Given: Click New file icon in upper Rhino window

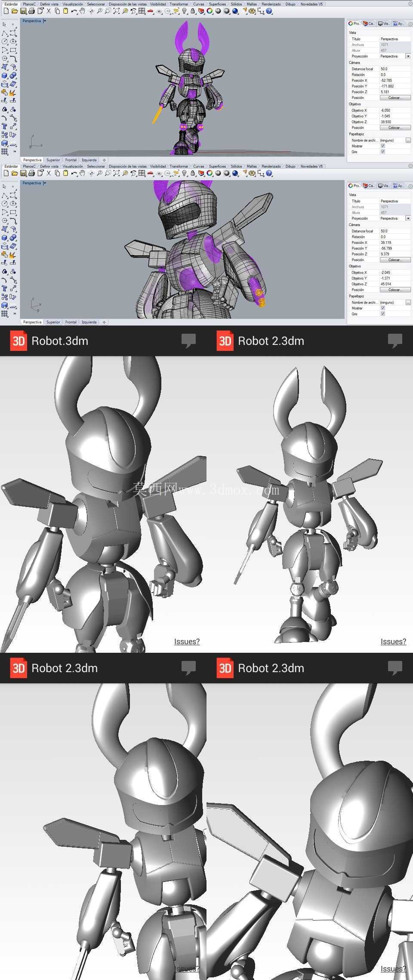Looking at the screenshot, I should 6,11.
